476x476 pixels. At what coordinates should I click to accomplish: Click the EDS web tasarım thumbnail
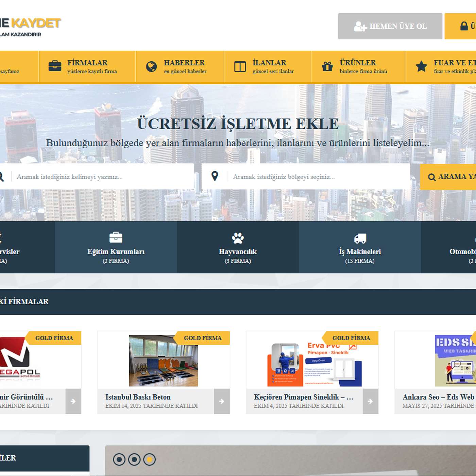click(x=456, y=360)
